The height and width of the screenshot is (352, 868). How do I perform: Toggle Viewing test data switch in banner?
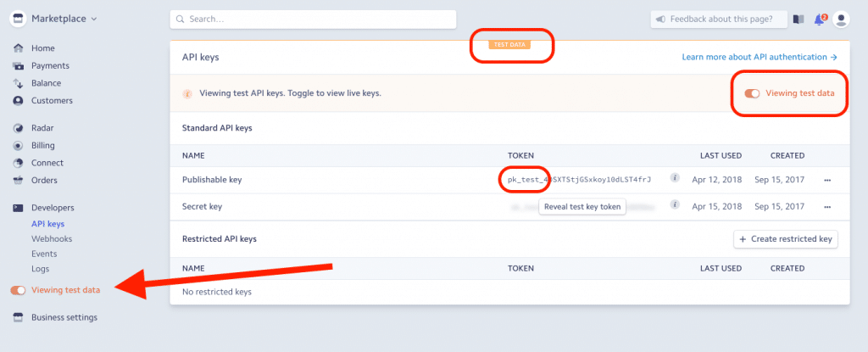tap(753, 93)
